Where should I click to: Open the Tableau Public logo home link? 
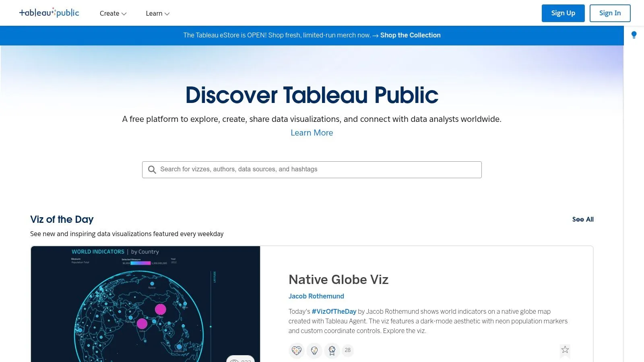(49, 13)
